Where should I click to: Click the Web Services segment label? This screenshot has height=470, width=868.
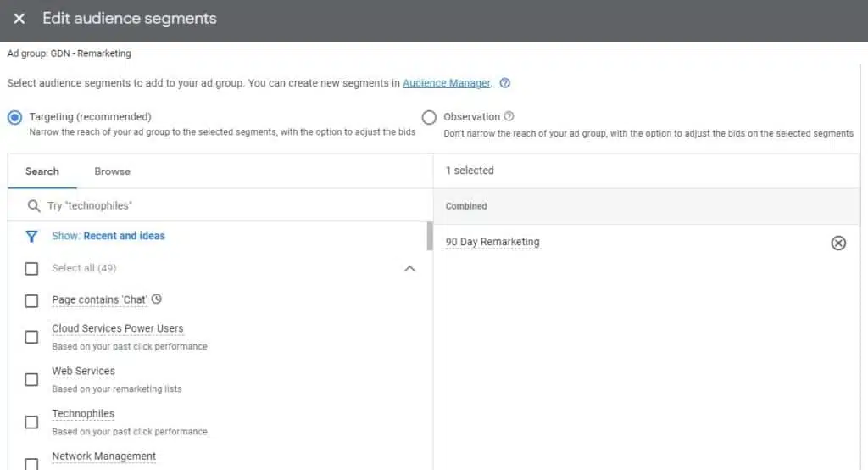point(84,371)
